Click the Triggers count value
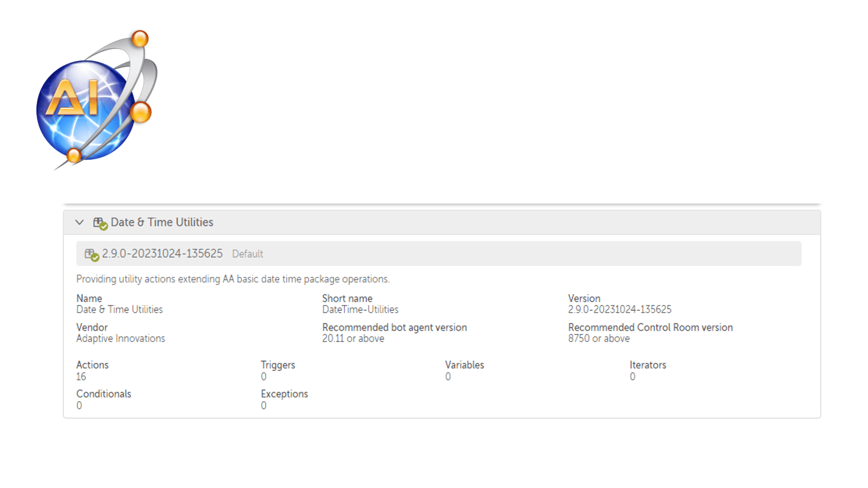The height and width of the screenshot is (488, 868). coord(264,377)
